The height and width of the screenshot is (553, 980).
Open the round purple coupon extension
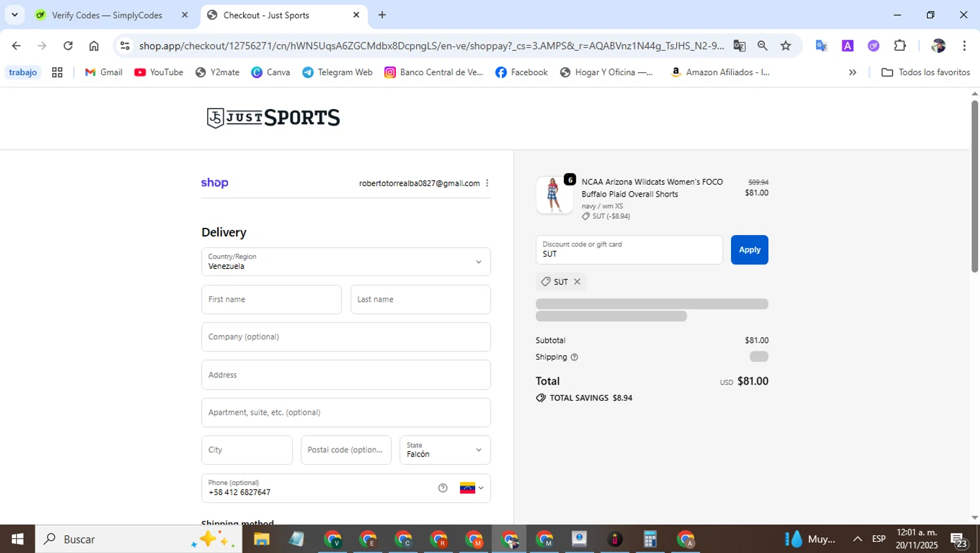pyautogui.click(x=874, y=46)
